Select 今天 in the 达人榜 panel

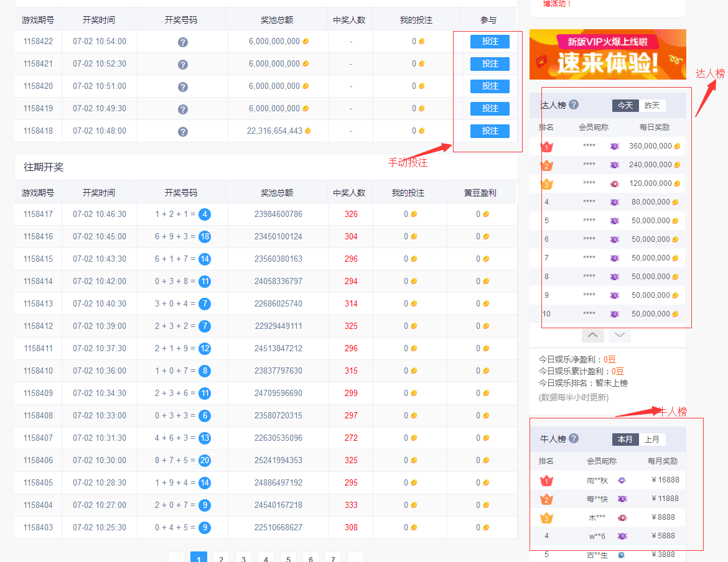pyautogui.click(x=625, y=106)
